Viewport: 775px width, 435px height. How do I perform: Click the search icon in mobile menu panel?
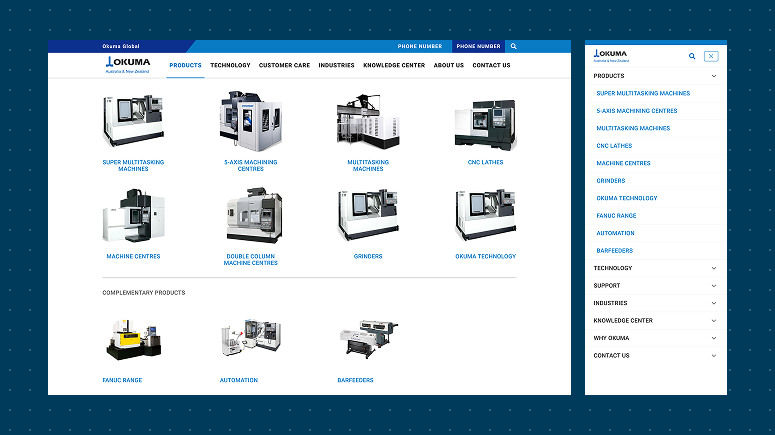692,56
